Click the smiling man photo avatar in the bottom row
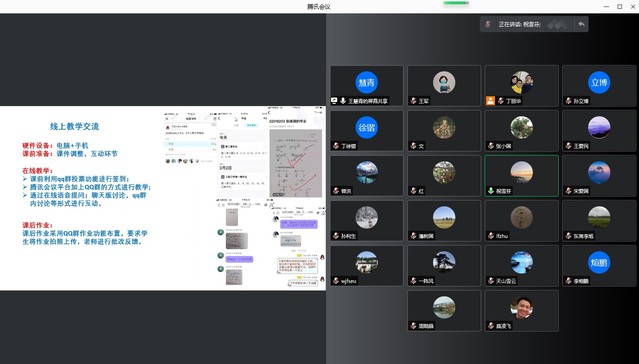This screenshot has height=364, width=639. pyautogui.click(x=521, y=307)
